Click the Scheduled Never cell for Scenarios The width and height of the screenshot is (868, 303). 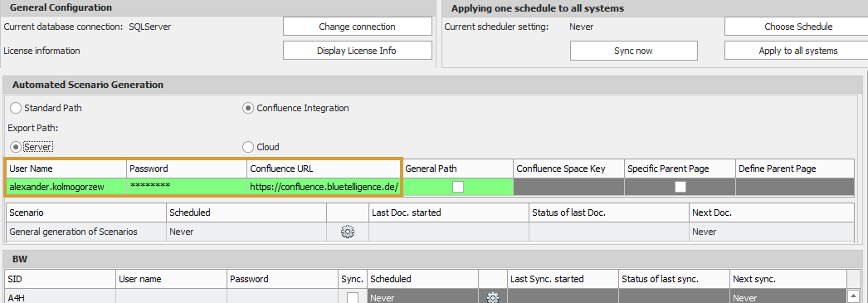[x=246, y=232]
